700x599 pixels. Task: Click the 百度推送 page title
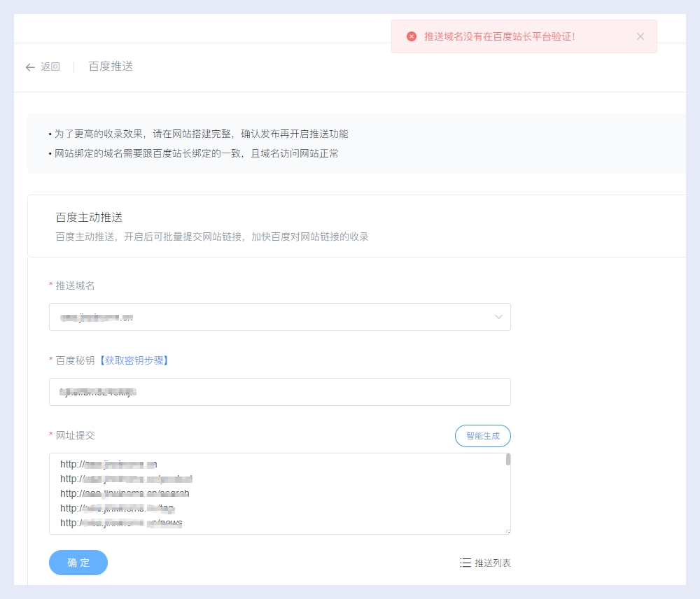(x=111, y=66)
